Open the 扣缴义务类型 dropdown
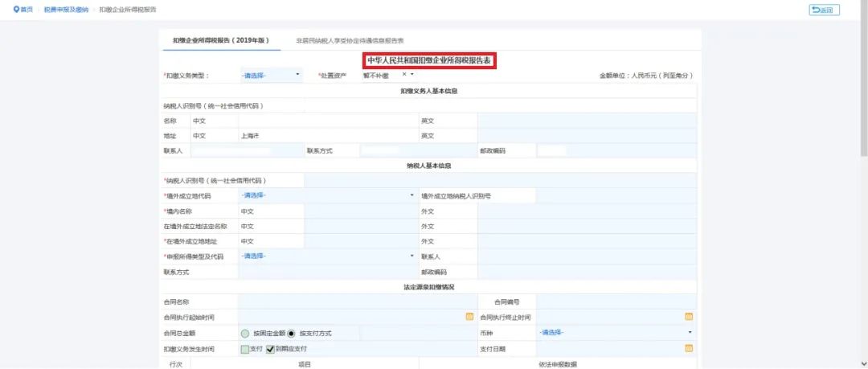The image size is (868, 369). [271, 75]
